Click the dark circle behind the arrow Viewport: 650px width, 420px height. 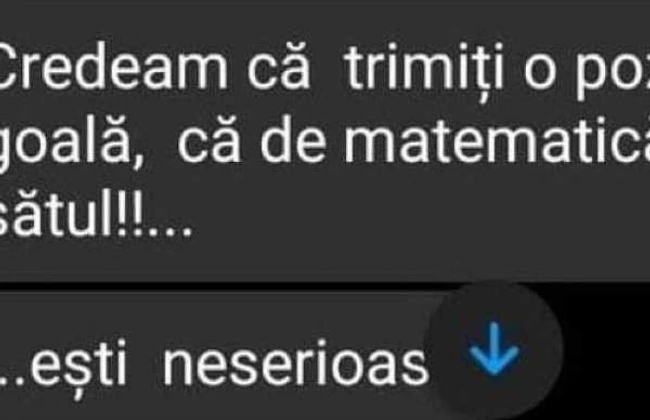pyautogui.click(x=496, y=352)
